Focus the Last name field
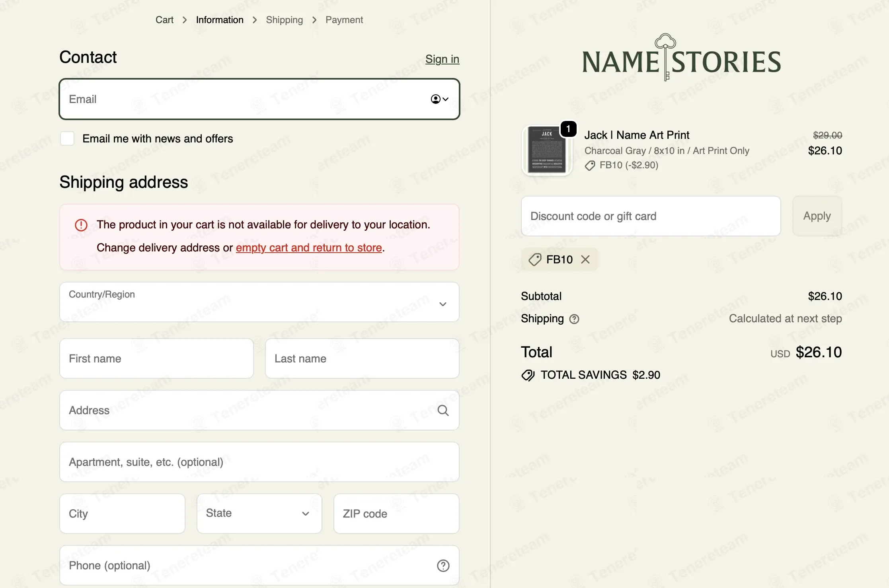The image size is (889, 588). tap(362, 358)
